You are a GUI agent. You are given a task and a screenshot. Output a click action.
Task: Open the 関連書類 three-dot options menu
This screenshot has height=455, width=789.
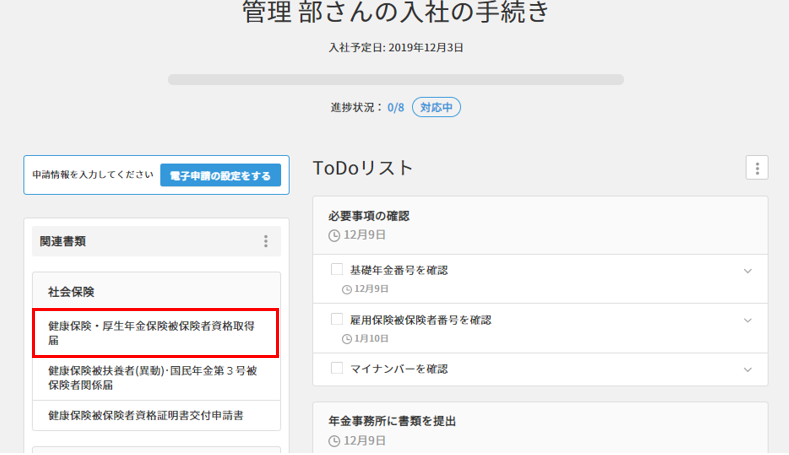tap(266, 241)
